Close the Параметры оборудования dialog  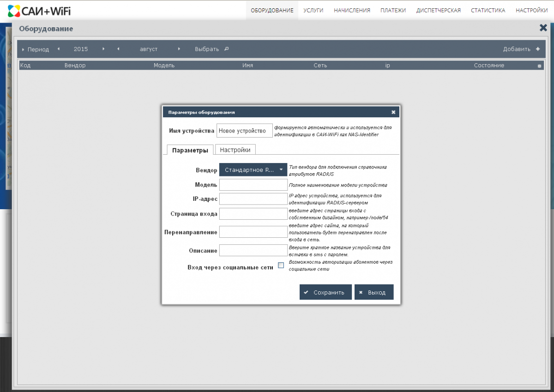393,112
